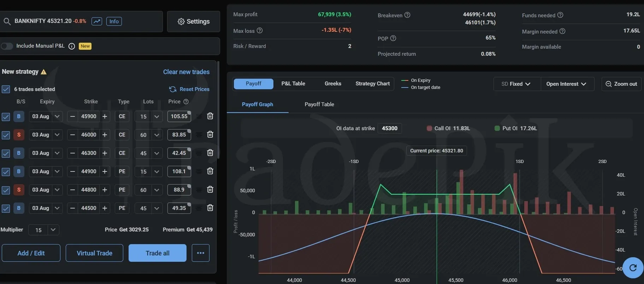Viewport: 644px width, 284px height.
Task: Click the Put OI green legend swatch
Action: [x=497, y=128]
